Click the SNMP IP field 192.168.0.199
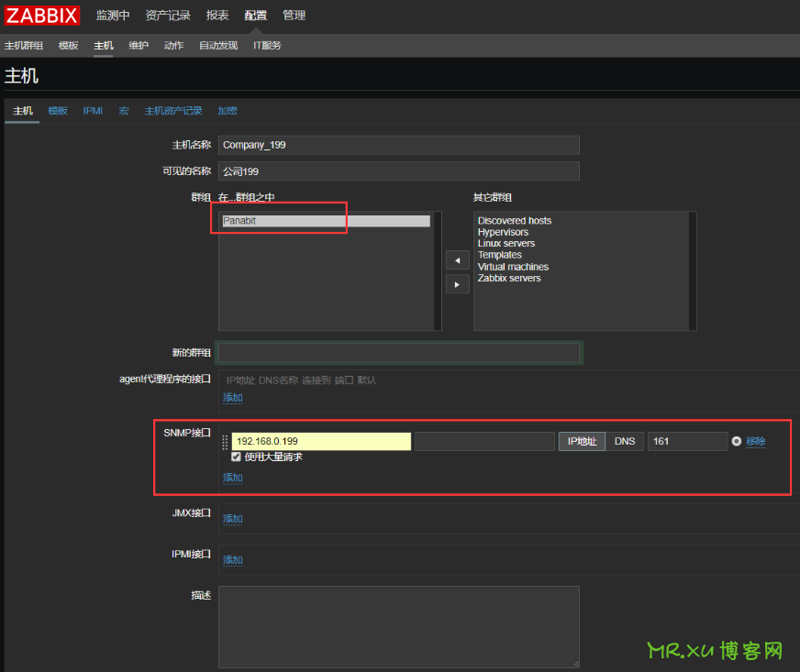 (x=321, y=442)
